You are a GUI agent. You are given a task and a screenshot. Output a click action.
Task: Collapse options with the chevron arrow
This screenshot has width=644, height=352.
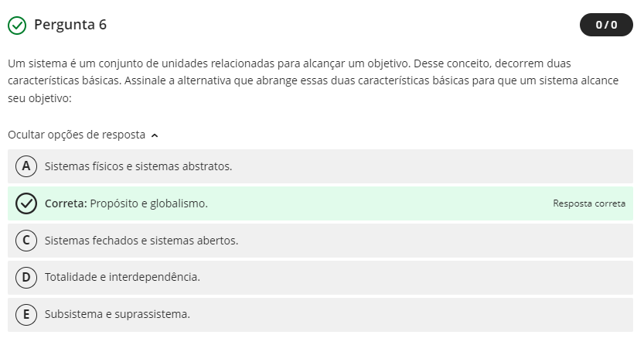(155, 135)
